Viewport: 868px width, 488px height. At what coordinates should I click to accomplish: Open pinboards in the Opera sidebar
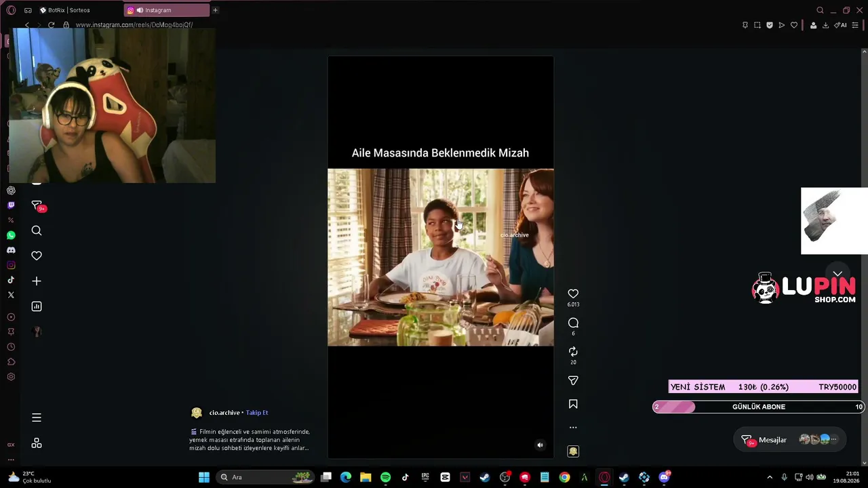(11, 332)
